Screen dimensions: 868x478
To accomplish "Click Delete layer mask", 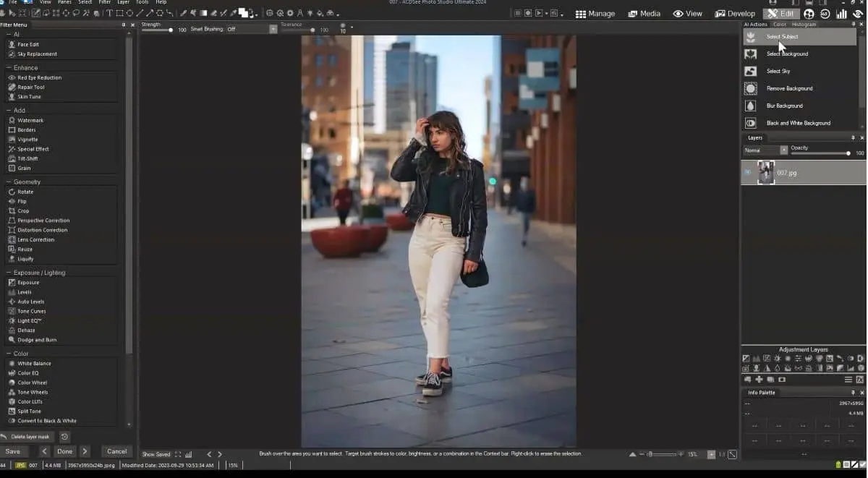I will pos(26,437).
